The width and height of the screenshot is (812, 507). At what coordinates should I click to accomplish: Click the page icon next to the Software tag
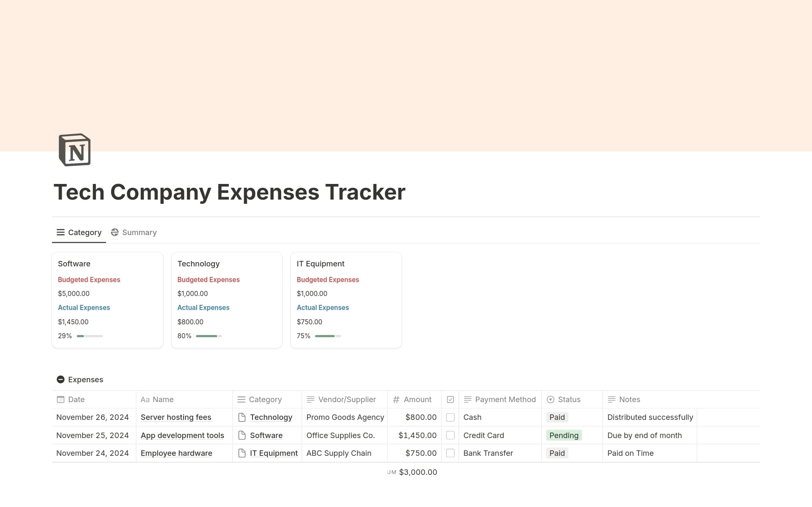click(x=241, y=435)
